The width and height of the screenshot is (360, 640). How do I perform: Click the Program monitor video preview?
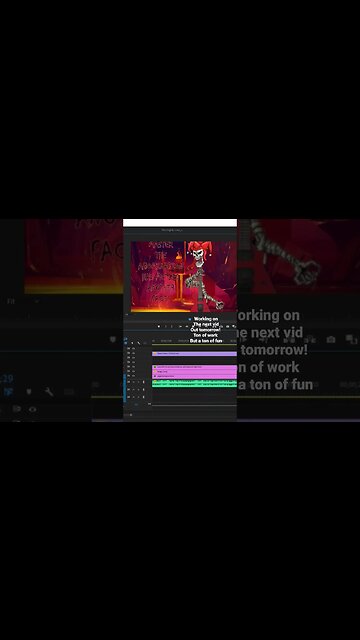184,276
